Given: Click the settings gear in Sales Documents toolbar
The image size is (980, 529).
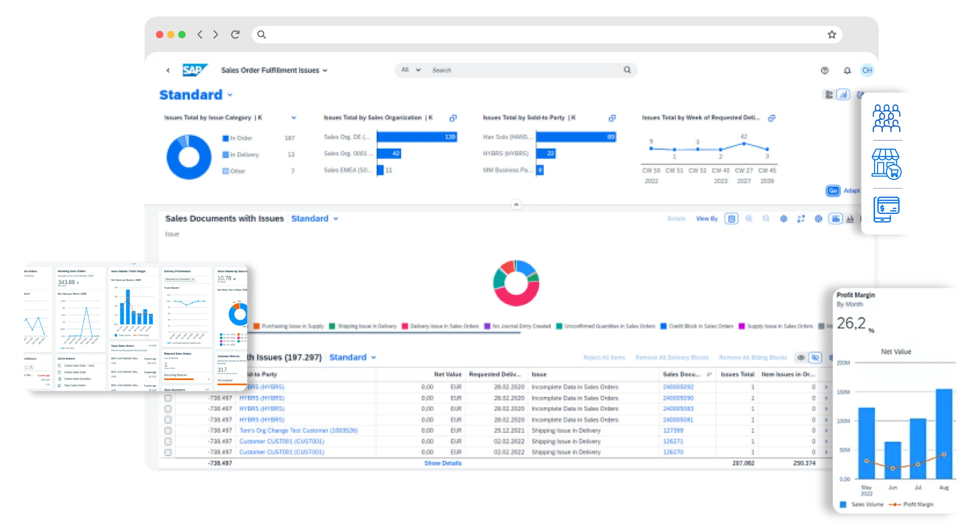Looking at the screenshot, I should tap(784, 219).
